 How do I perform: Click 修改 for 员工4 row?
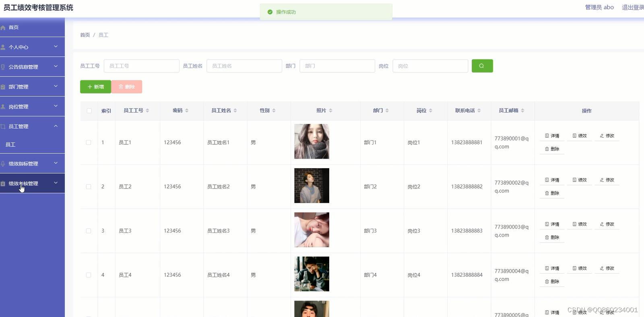(x=607, y=268)
